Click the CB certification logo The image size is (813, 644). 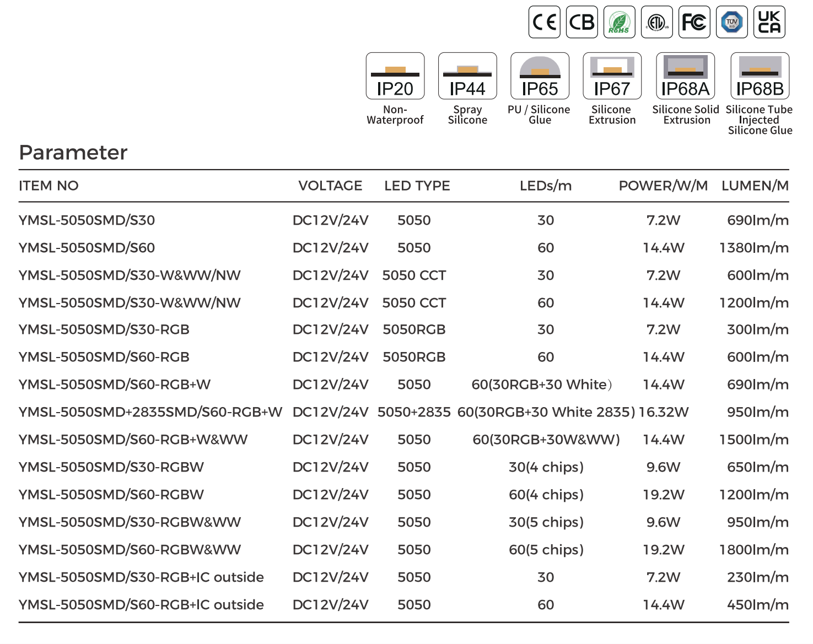(582, 22)
